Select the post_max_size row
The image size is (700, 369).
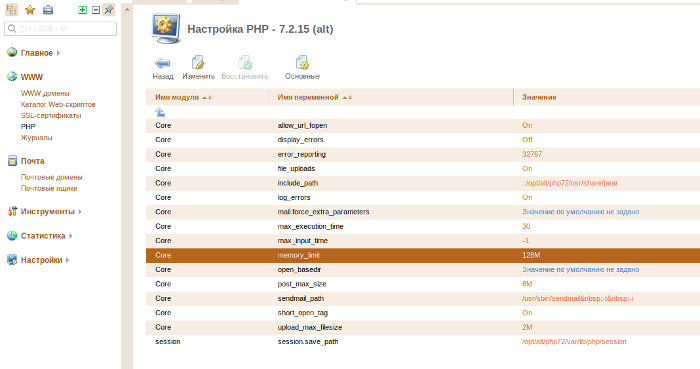click(423, 284)
